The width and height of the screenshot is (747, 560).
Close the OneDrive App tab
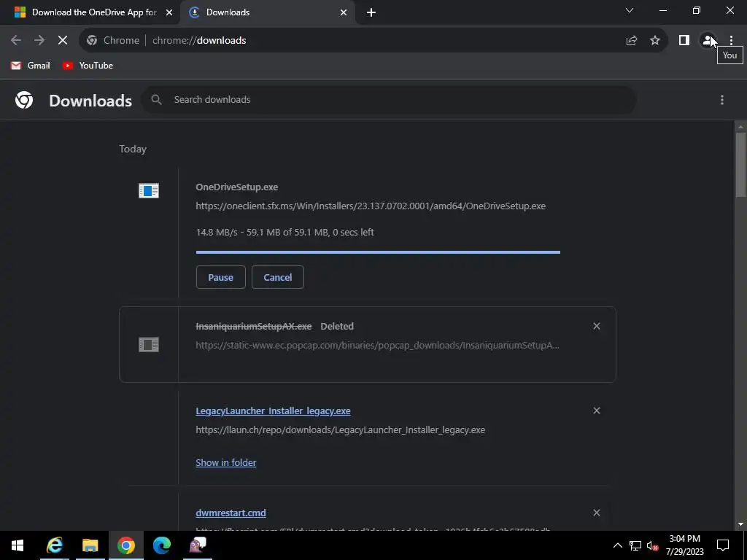(x=169, y=12)
